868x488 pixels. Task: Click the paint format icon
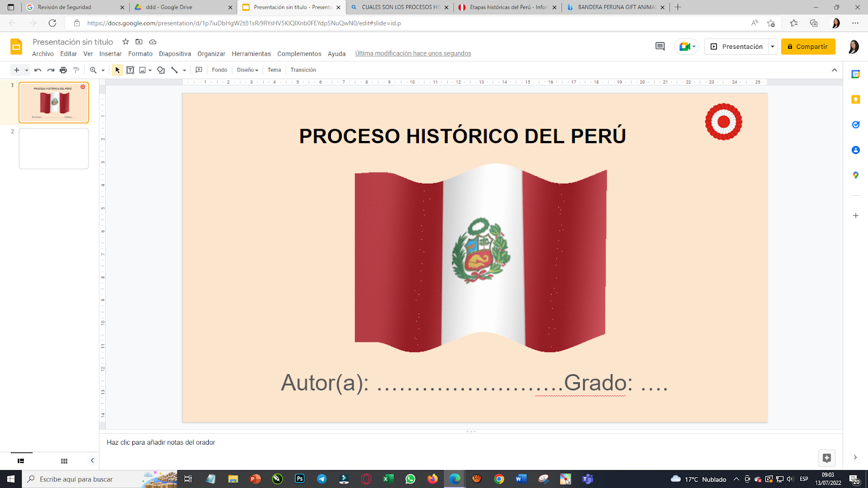tap(76, 70)
